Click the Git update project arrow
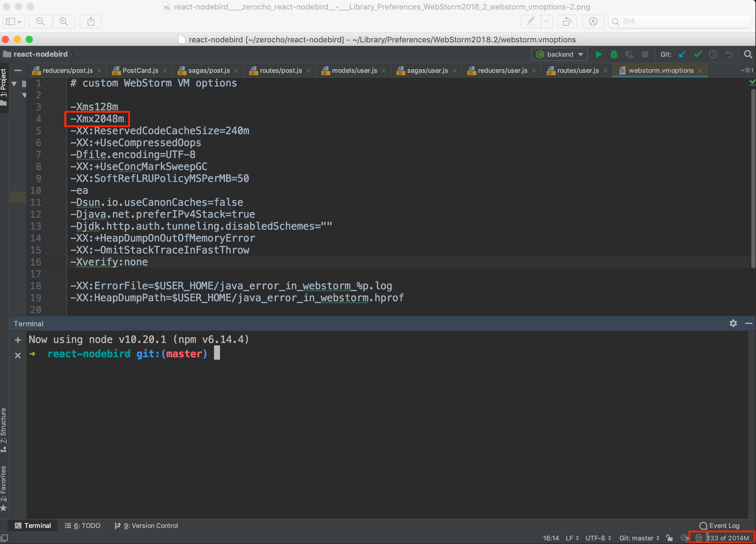 [x=682, y=54]
